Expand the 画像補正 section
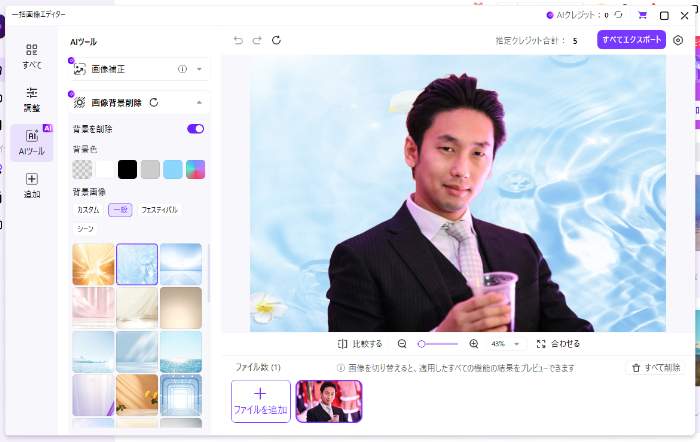700x442 pixels. [x=199, y=69]
